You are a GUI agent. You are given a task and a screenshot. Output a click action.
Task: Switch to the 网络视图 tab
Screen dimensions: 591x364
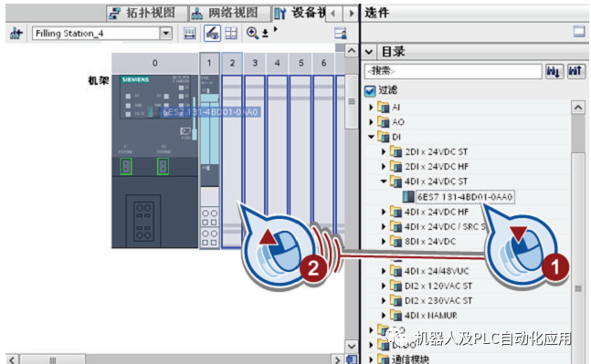(228, 13)
